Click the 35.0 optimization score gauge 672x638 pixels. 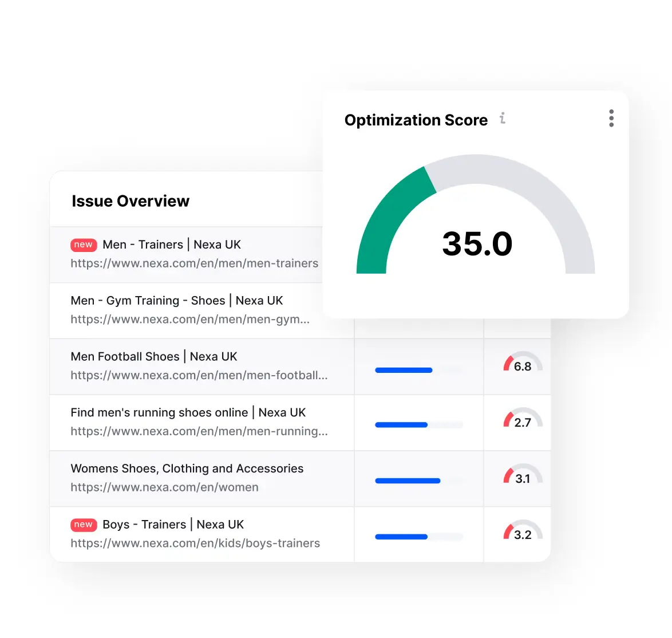click(476, 229)
